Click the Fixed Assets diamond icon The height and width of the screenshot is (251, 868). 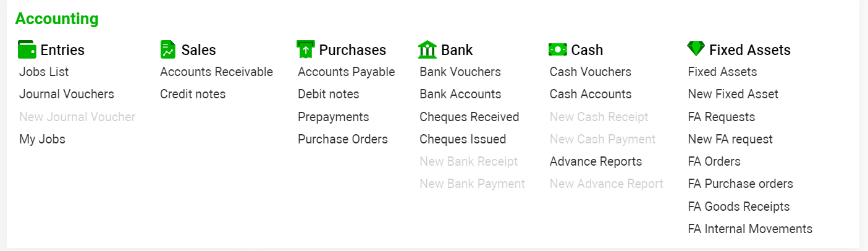[x=696, y=49]
